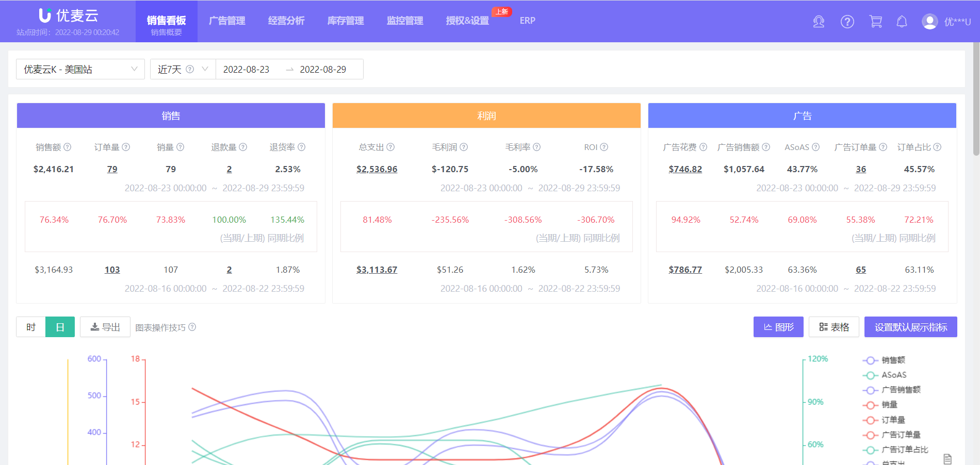This screenshot has width=980, height=465.
Task: Toggle 销量 series in chart legend
Action: click(880, 405)
